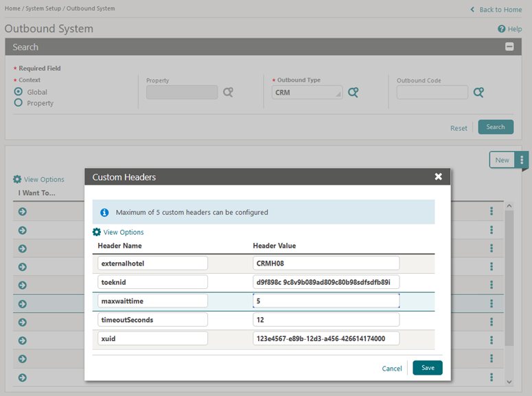The width and height of the screenshot is (532, 396).
Task: Click ninth row I Want To arrow icon
Action: [x=23, y=359]
